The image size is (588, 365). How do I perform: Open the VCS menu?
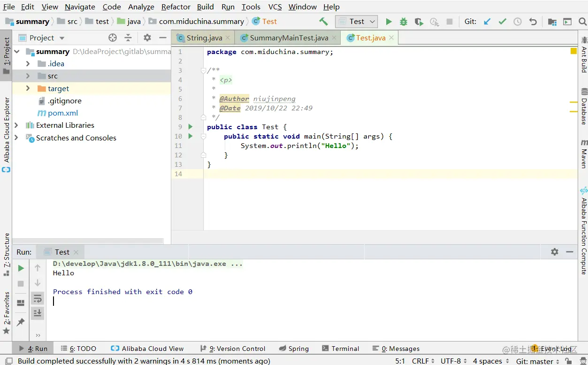click(x=275, y=7)
